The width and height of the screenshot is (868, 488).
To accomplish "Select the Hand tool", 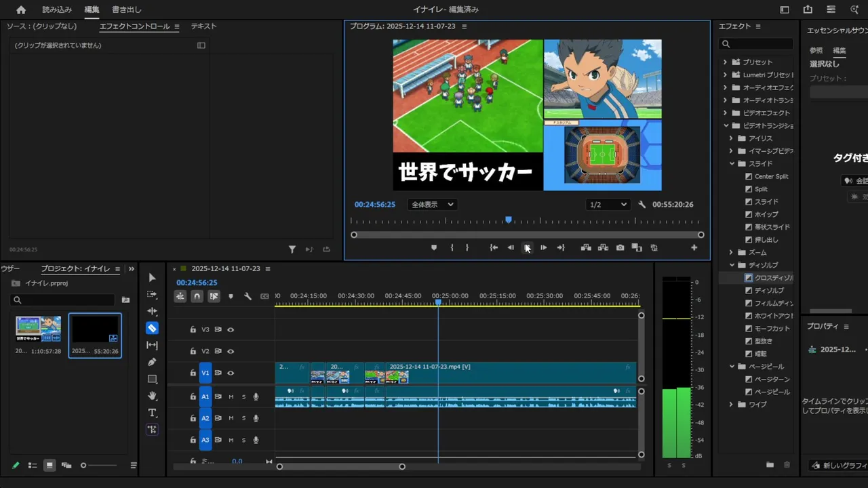I will [152, 396].
